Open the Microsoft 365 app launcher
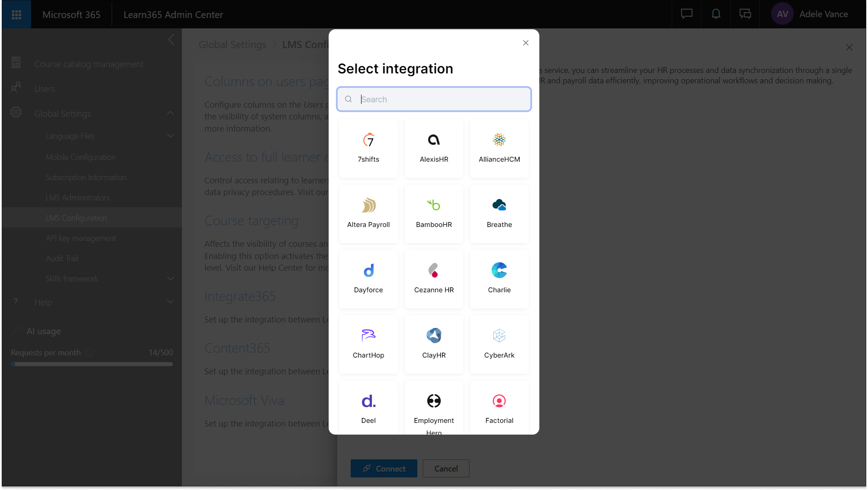This screenshot has width=868, height=490. pyautogui.click(x=17, y=14)
